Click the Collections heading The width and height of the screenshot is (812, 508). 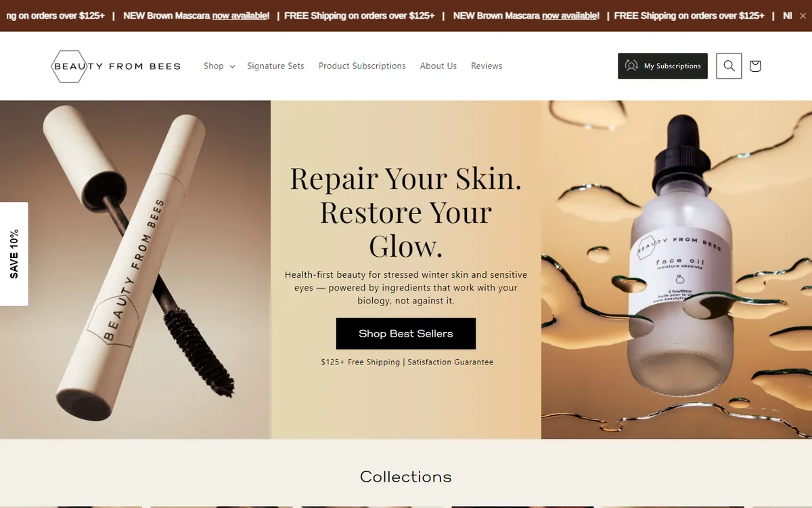[406, 477]
